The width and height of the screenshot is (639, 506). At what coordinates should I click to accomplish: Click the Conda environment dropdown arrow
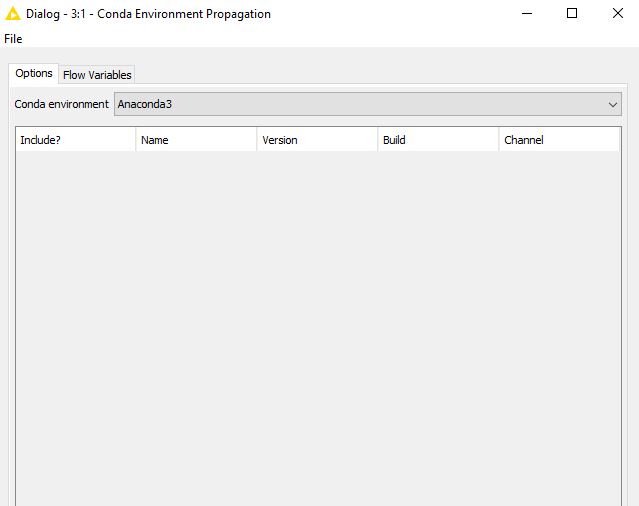click(613, 105)
